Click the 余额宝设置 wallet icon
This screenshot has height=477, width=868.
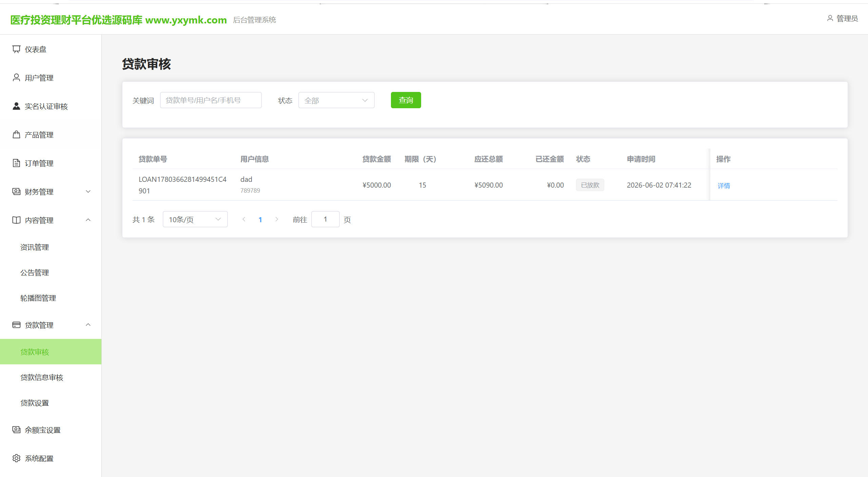[16, 430]
